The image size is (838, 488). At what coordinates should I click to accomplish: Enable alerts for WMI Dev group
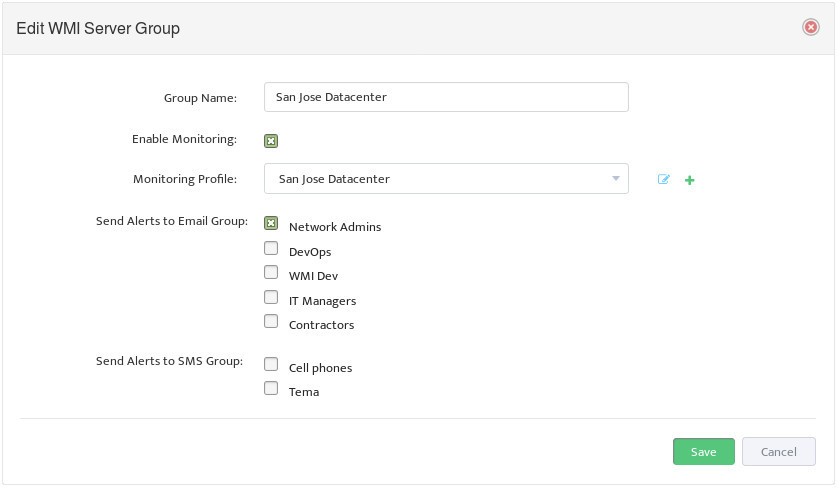271,272
